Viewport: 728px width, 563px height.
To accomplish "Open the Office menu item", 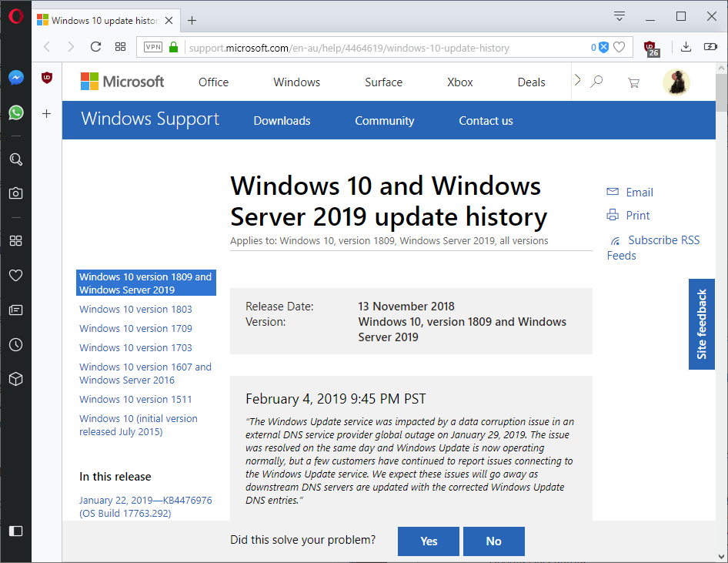I will 214,82.
